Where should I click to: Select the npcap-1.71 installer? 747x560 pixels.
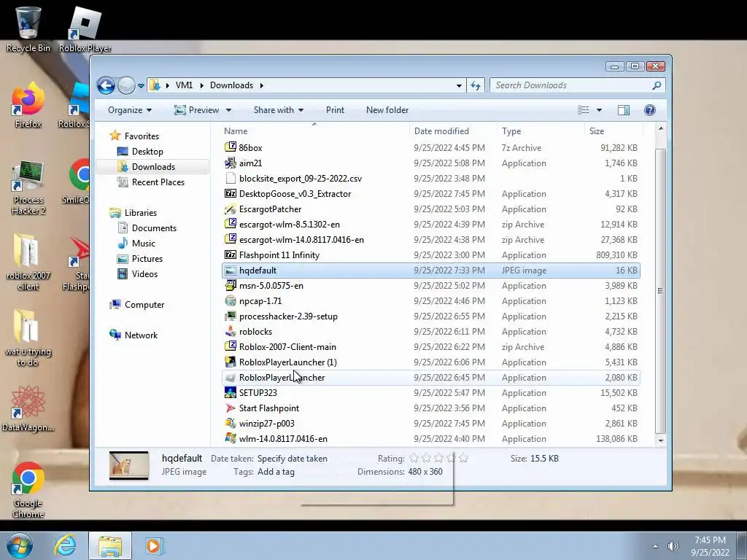(430, 301)
